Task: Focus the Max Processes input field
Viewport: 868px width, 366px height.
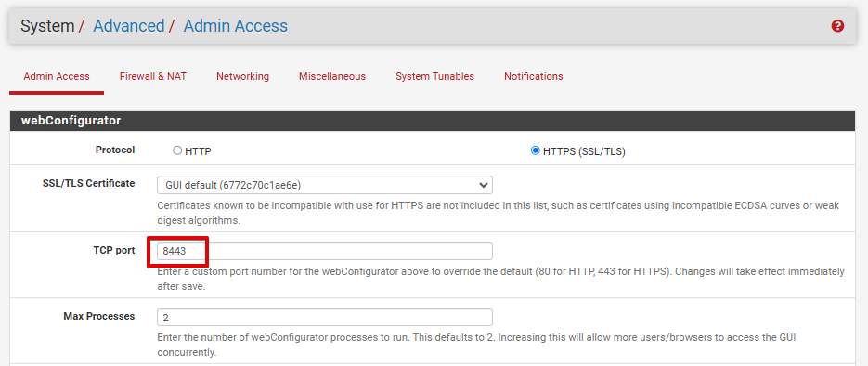Action: [325, 318]
